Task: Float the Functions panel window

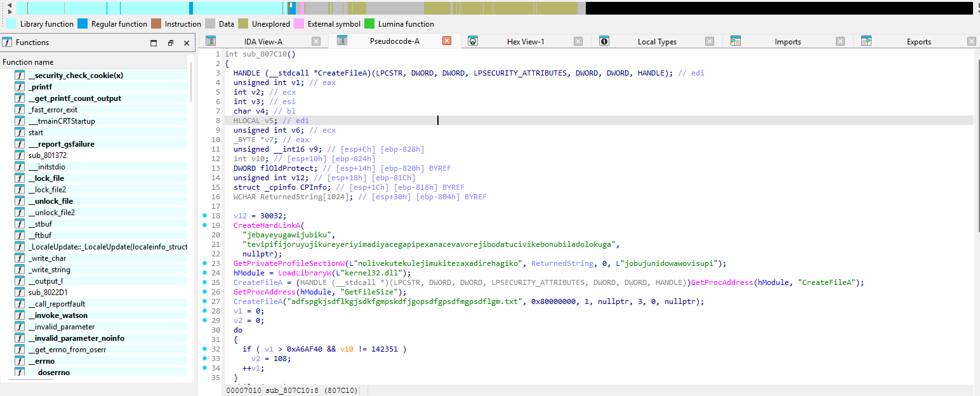Action: tap(170, 43)
